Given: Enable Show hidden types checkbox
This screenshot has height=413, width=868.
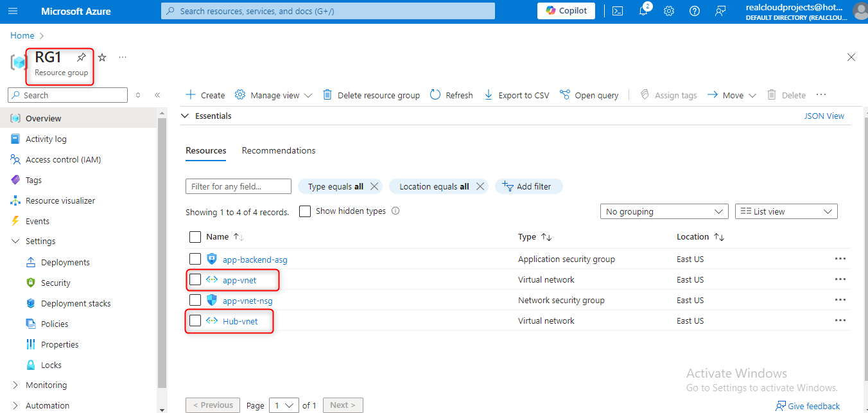Looking at the screenshot, I should (x=305, y=211).
